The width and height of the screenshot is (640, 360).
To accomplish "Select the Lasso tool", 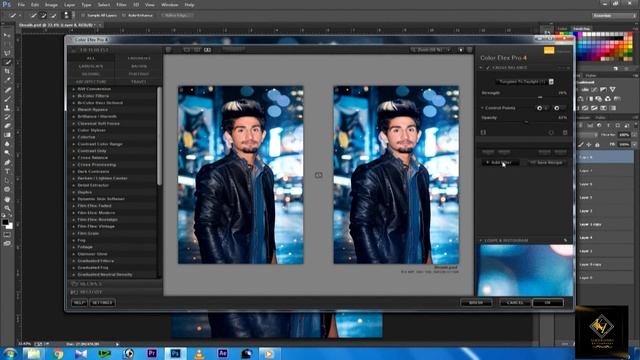I will coord(7,53).
